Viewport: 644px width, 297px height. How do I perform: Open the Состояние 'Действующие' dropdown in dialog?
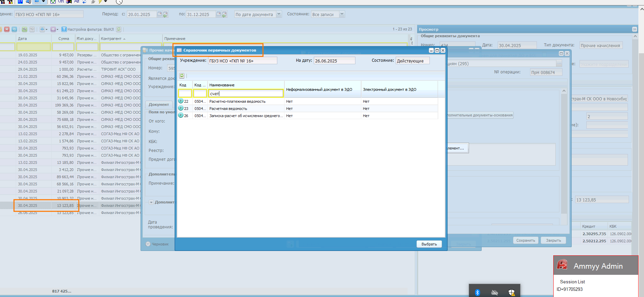[412, 61]
